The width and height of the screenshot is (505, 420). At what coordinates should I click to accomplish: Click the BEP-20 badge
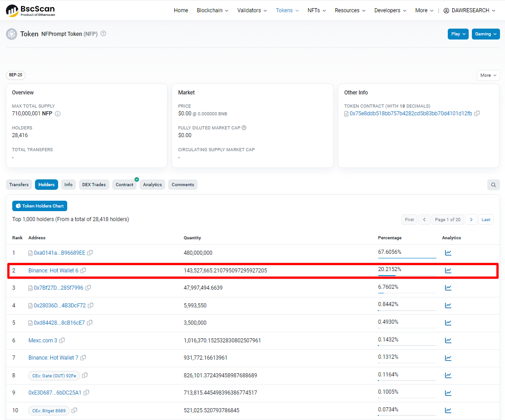[x=15, y=75]
